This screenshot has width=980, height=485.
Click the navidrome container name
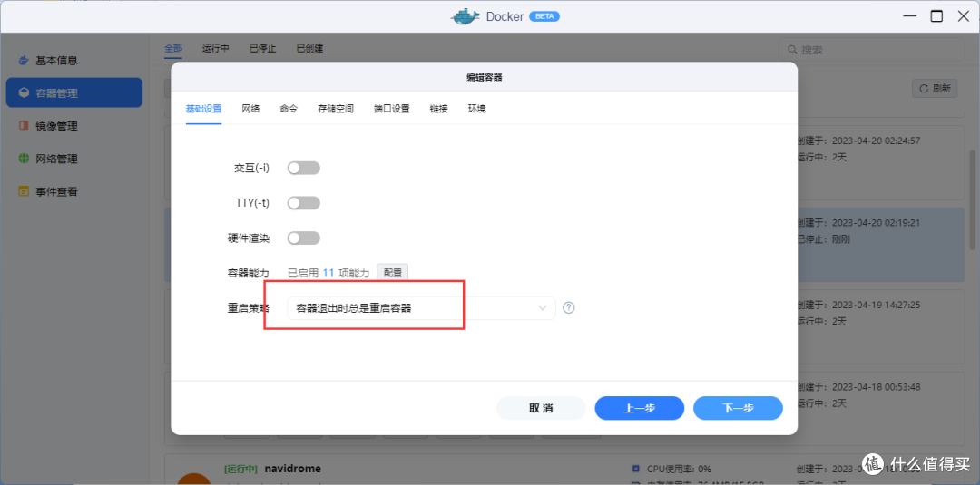point(293,469)
